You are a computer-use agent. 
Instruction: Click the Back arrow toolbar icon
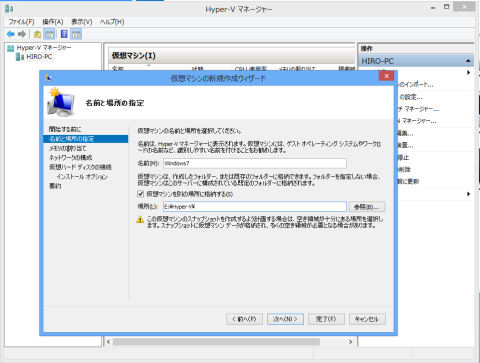click(11, 34)
